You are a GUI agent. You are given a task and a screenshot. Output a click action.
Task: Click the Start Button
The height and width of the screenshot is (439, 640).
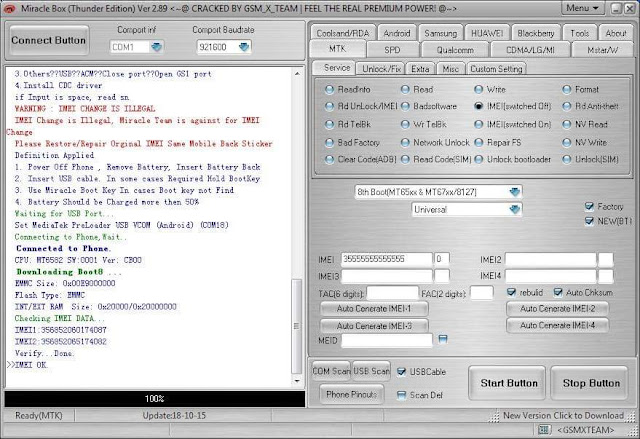509,383
